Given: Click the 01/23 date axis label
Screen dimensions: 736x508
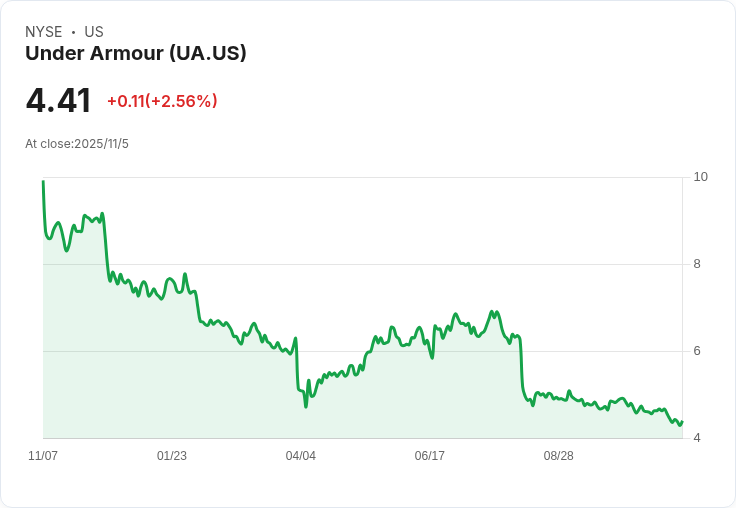Looking at the screenshot, I should (172, 456).
